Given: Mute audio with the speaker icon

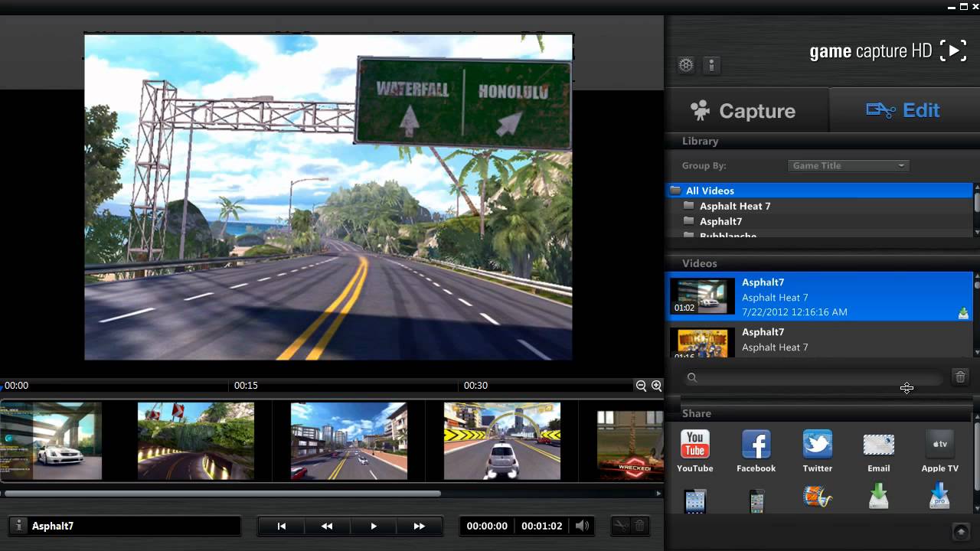Looking at the screenshot, I should (x=583, y=526).
